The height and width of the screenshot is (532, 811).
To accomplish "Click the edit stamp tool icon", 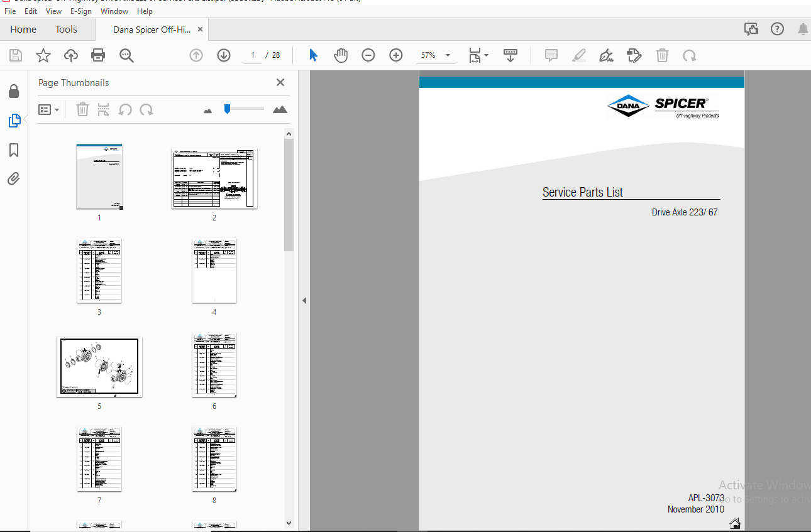I will pos(634,55).
